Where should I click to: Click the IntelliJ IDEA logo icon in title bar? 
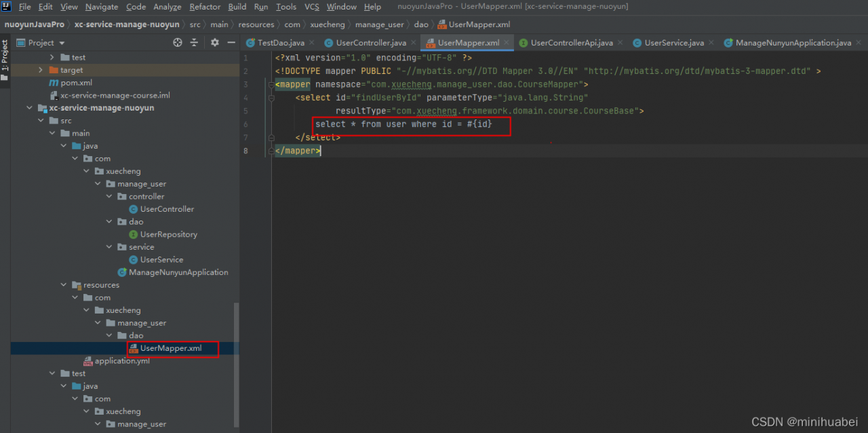[x=7, y=7]
